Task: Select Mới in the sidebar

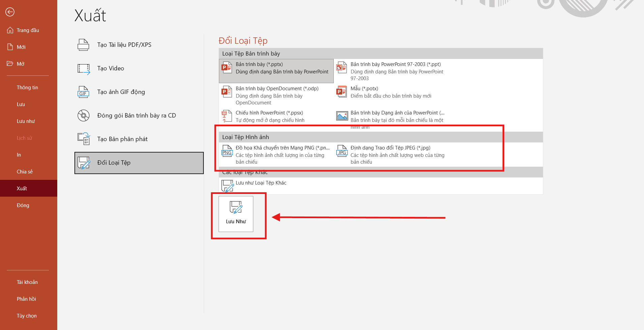Action: (29, 47)
